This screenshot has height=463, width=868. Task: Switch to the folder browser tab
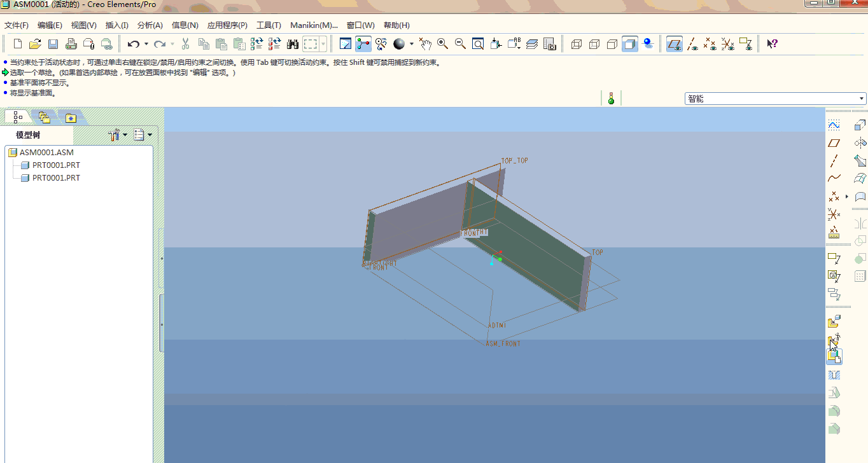[x=44, y=117]
